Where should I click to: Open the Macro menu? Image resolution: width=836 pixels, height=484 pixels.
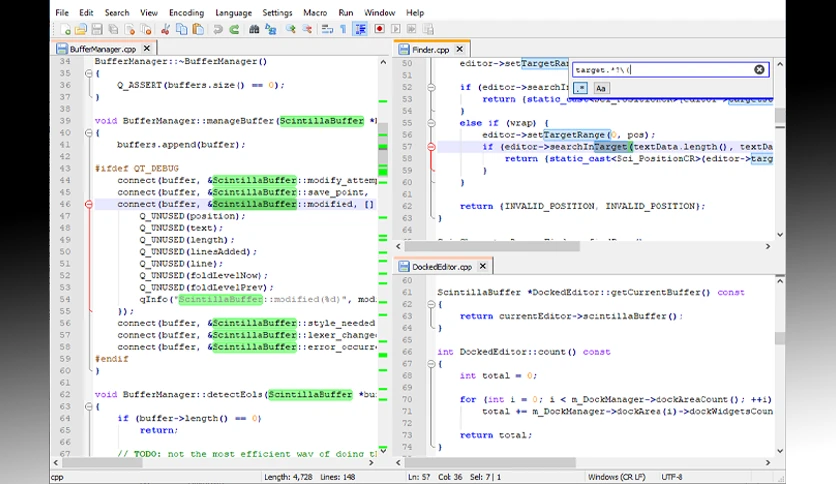(315, 13)
